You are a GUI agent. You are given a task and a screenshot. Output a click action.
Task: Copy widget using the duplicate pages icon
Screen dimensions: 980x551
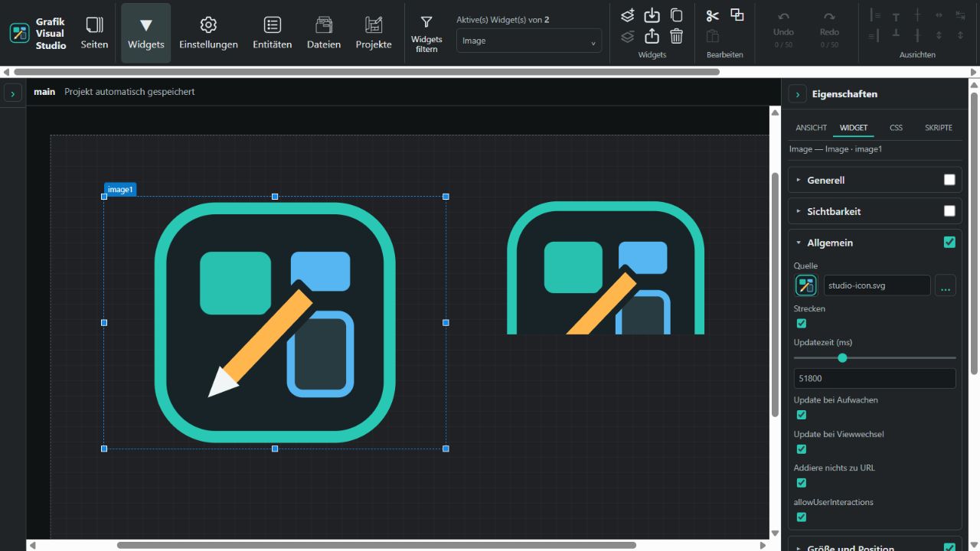click(676, 15)
